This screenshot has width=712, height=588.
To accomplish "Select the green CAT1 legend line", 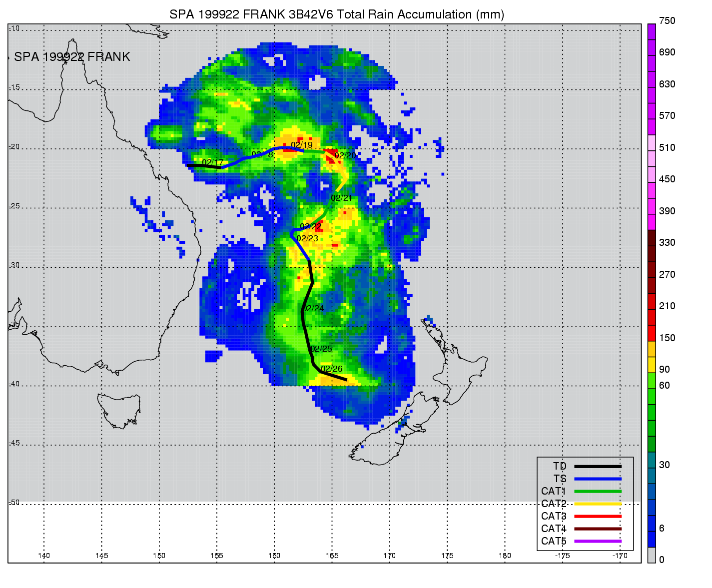I will pyautogui.click(x=598, y=491).
